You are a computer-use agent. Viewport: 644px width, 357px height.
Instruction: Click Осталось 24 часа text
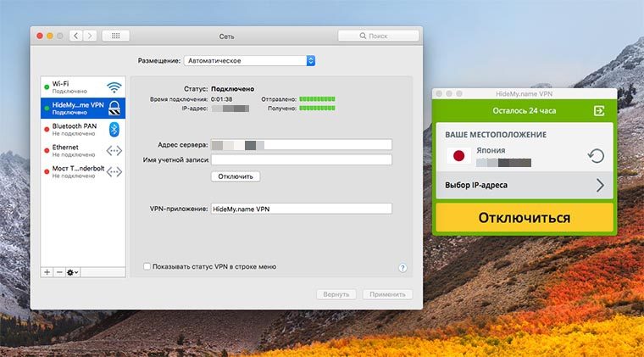click(x=525, y=111)
